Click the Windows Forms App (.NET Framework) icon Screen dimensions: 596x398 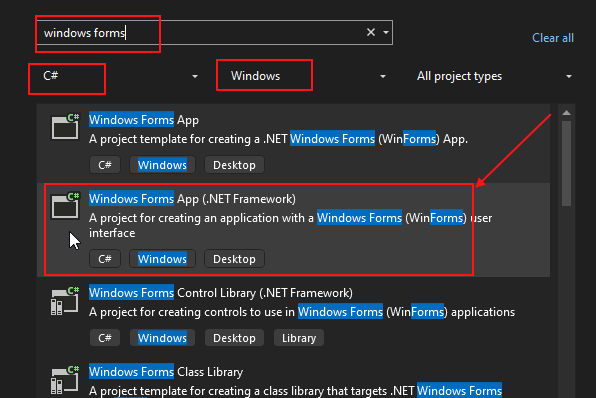tap(65, 205)
